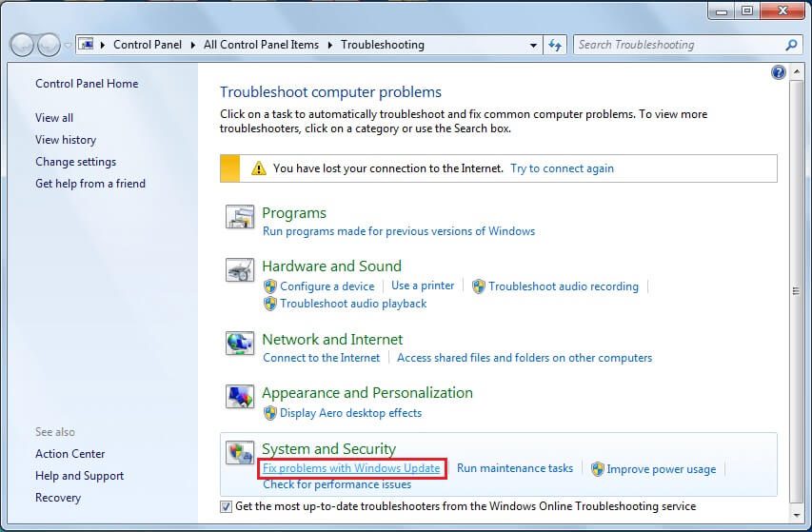
Task: Click the Appearance and Personalization icon
Action: 240,397
